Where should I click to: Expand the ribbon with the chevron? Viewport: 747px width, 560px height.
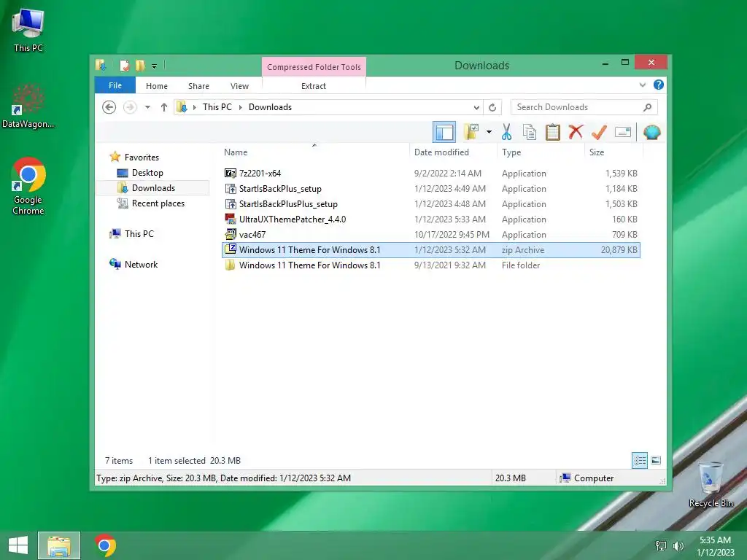click(642, 85)
